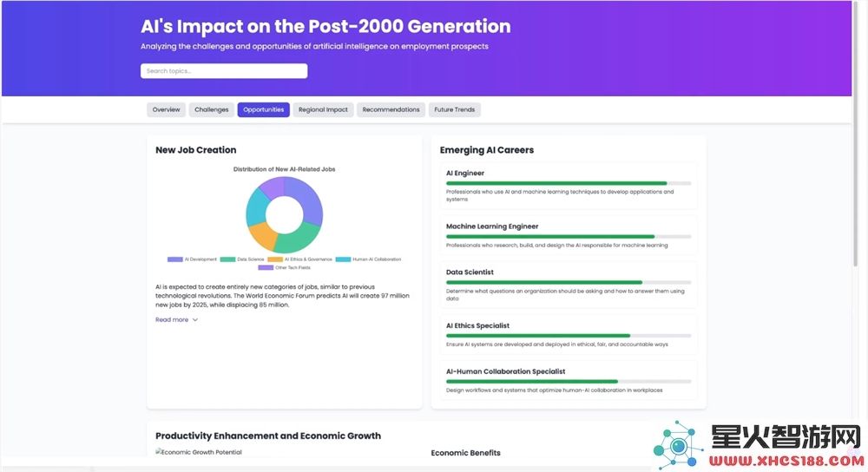Screen dimensions: 868x472
Task: Open the Overview tab
Action: coord(166,109)
